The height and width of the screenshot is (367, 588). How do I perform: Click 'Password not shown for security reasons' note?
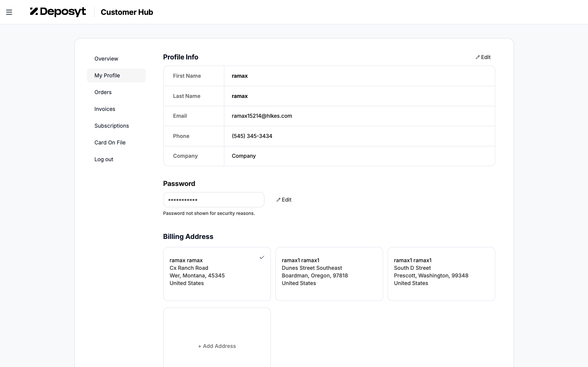coord(209,213)
